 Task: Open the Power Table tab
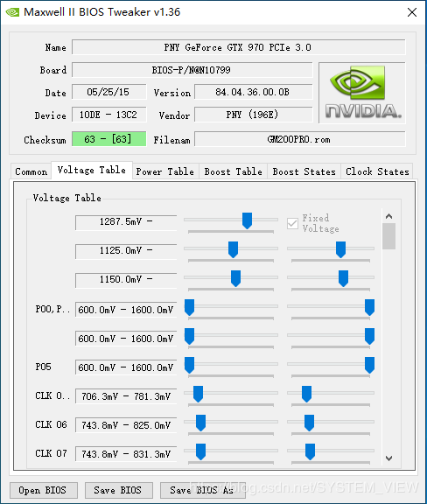165,171
